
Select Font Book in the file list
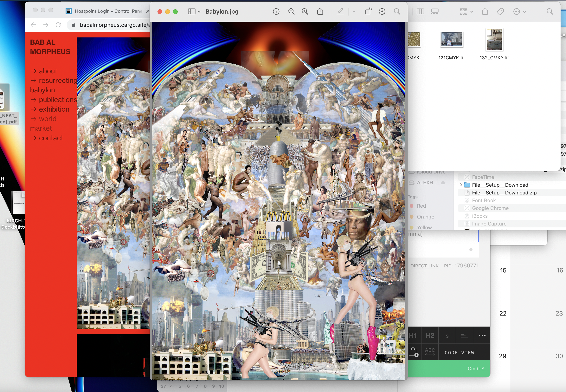[x=484, y=200]
